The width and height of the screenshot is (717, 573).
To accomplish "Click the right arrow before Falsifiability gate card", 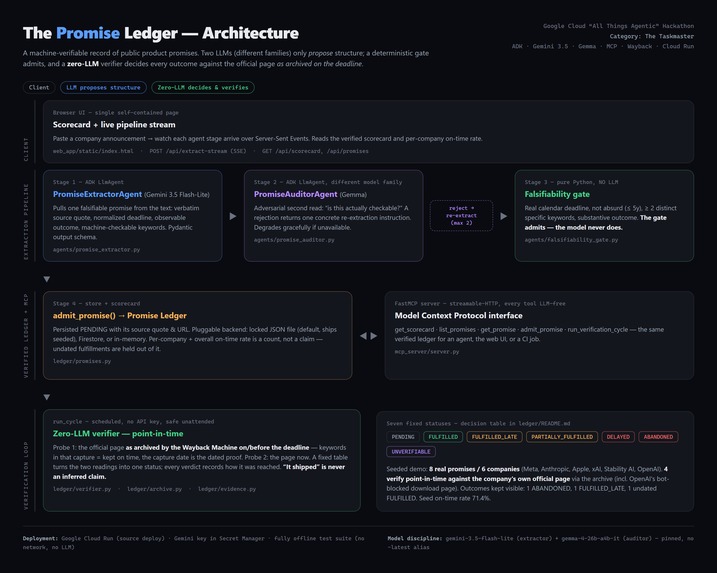I will (x=503, y=216).
